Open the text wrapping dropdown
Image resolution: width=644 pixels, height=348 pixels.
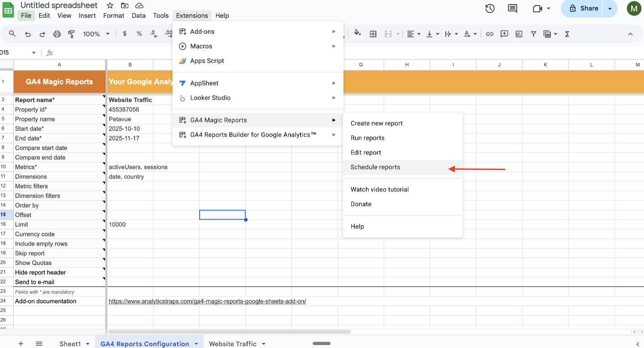click(450, 34)
